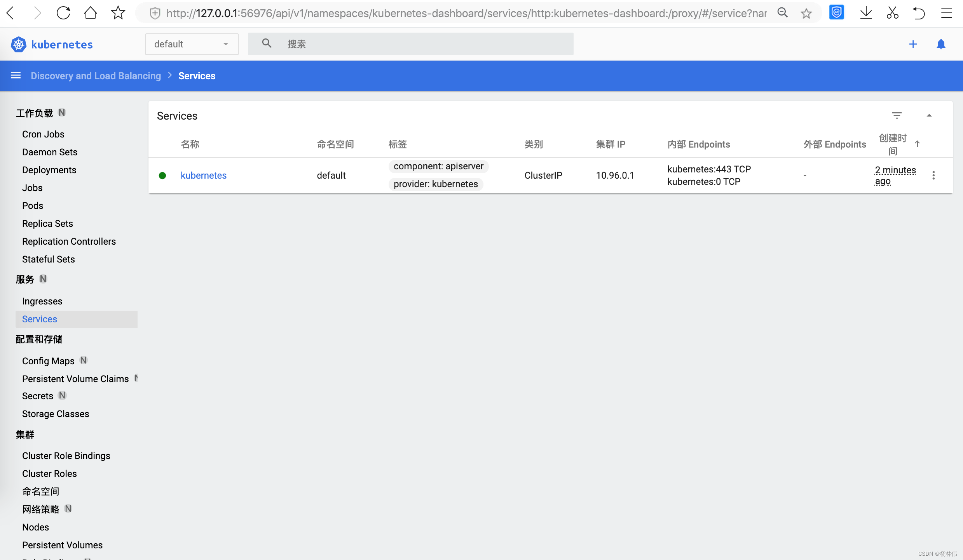Open the kubernetes service link
Image resolution: width=963 pixels, height=560 pixels.
coord(203,175)
